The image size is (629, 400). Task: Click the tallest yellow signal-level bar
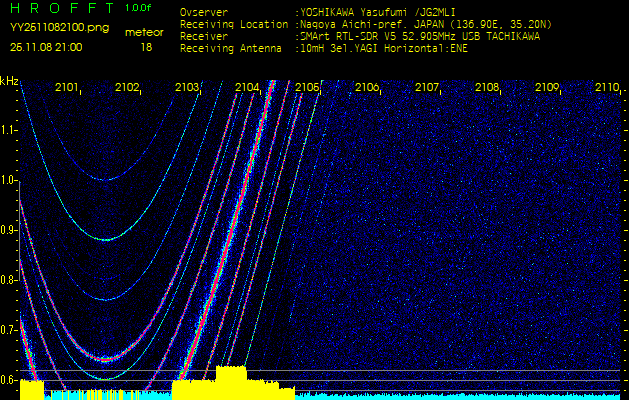point(231,382)
